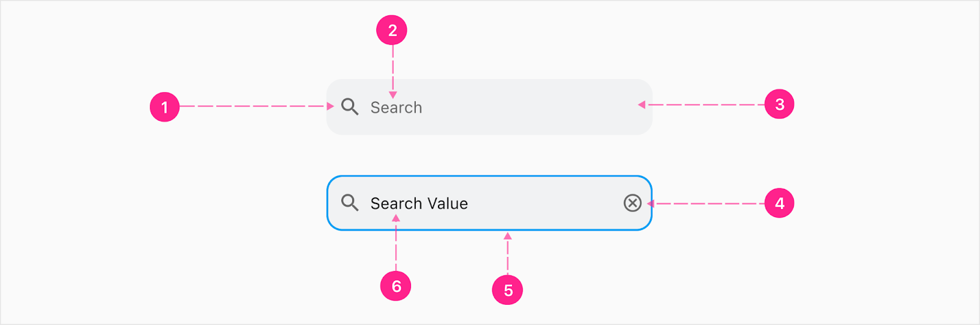Click the Search Value text in the focused field

419,204
